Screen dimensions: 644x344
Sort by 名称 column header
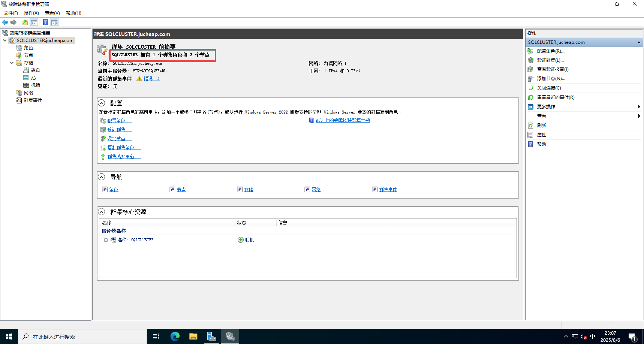(x=168, y=223)
